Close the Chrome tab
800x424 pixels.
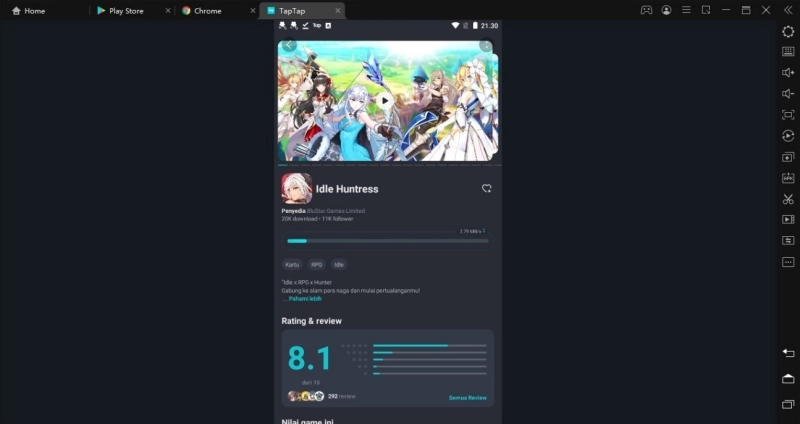tap(253, 11)
